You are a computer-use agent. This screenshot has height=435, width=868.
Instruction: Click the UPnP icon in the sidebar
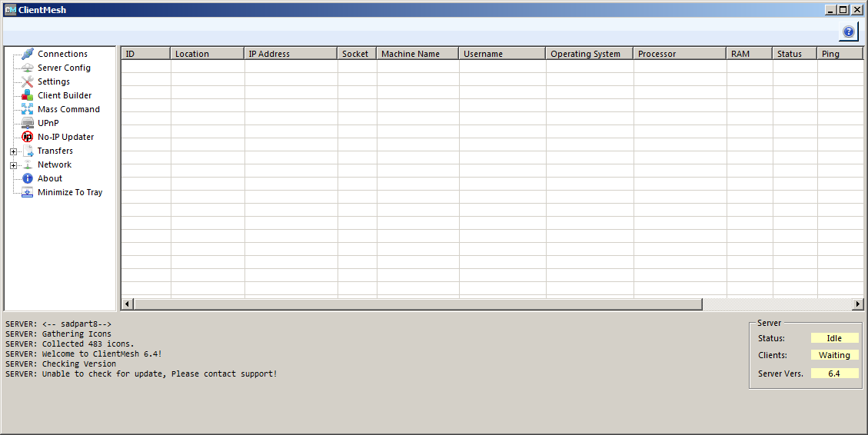click(28, 123)
